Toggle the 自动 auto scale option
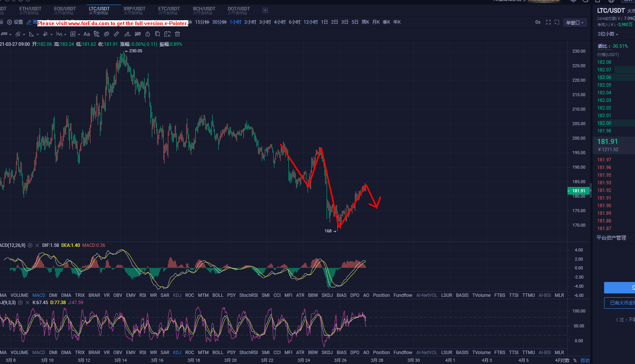The height and width of the screenshot is (364, 635). [585, 360]
